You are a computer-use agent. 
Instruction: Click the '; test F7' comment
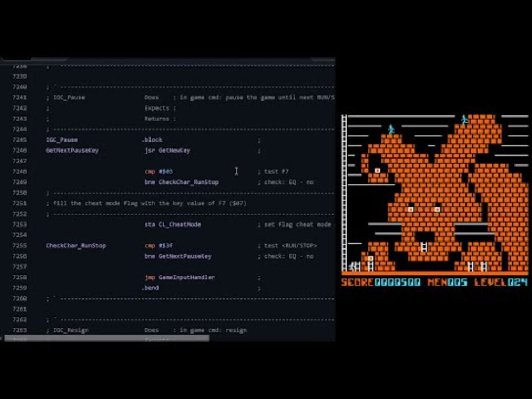click(x=273, y=172)
